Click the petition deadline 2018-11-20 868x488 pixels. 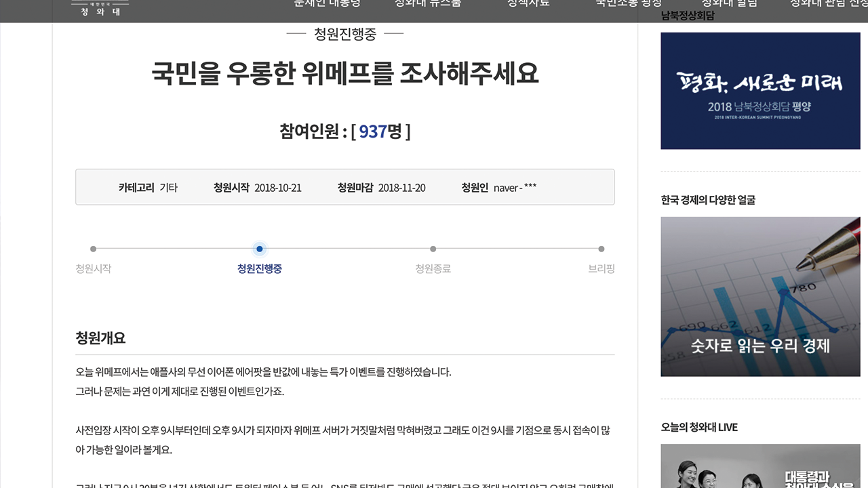(402, 188)
